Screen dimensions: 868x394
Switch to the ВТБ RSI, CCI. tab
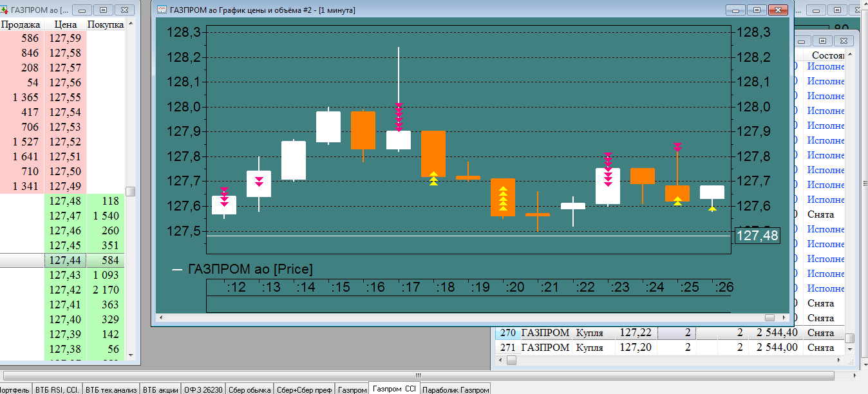[57, 389]
